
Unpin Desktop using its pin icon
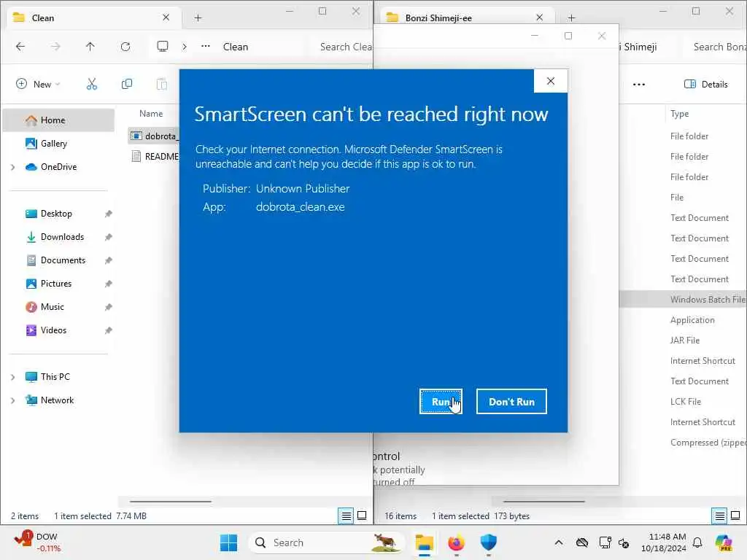(x=108, y=214)
